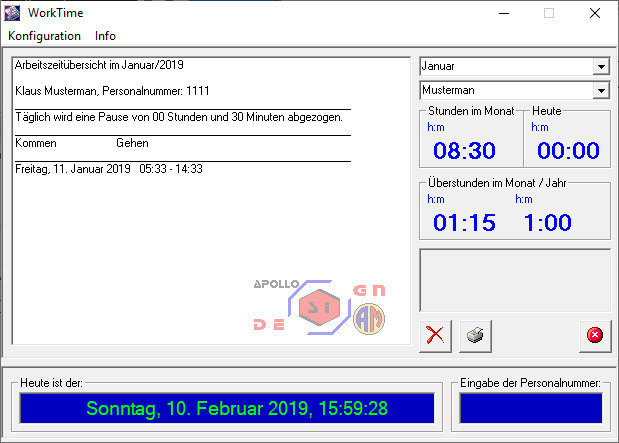Click the entry Freitag, 11. Januar 2019

pos(109,169)
